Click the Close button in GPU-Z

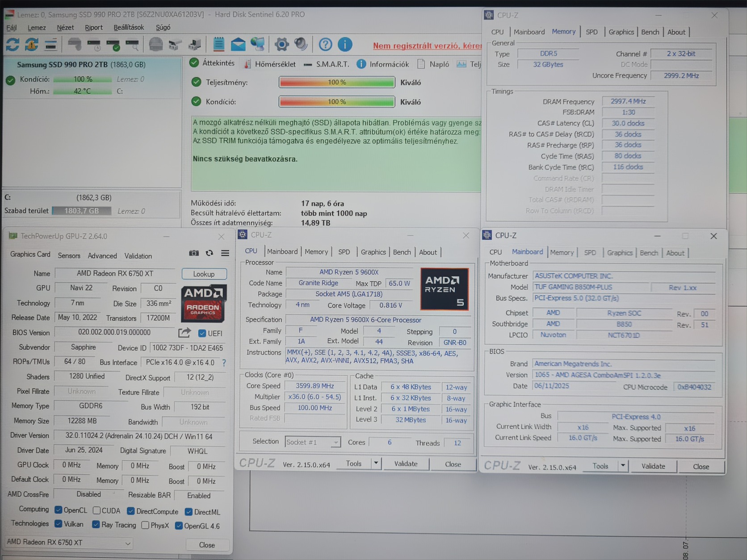207,545
